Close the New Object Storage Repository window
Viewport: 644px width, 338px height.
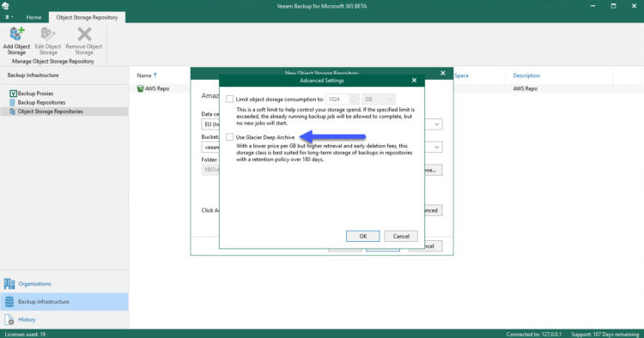click(x=443, y=73)
